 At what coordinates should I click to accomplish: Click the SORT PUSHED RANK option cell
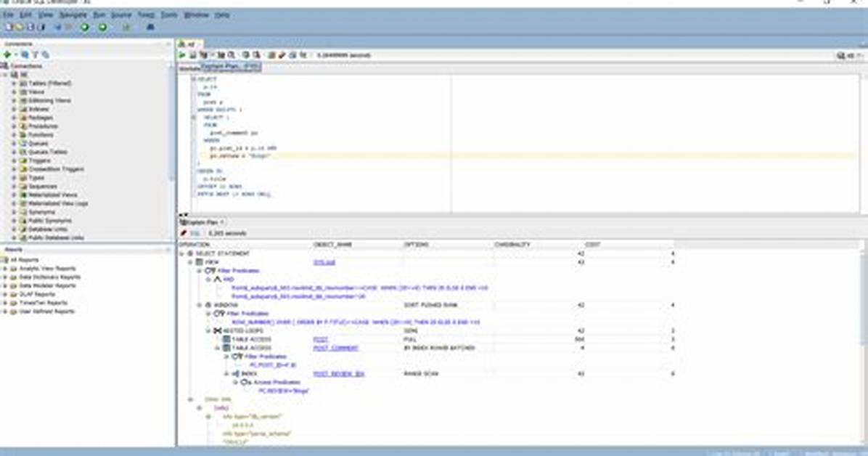pos(430,305)
